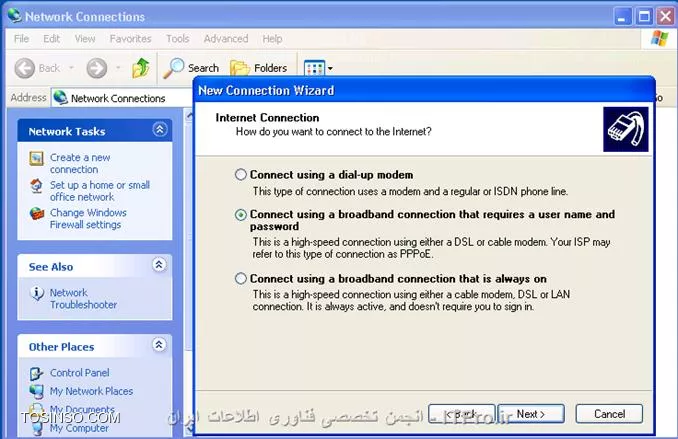Click the Search magnifier toolbar button
678x439 pixels.
[x=191, y=68]
